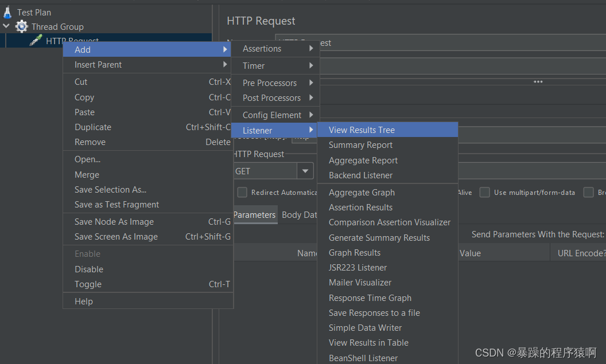
Task: Choose Save Screen As Image
Action: point(147,237)
